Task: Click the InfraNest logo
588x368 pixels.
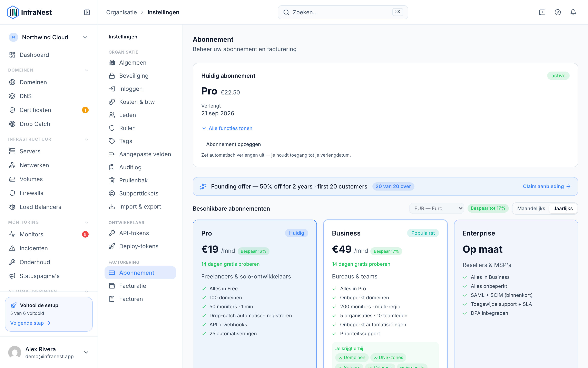Action: click(x=29, y=12)
